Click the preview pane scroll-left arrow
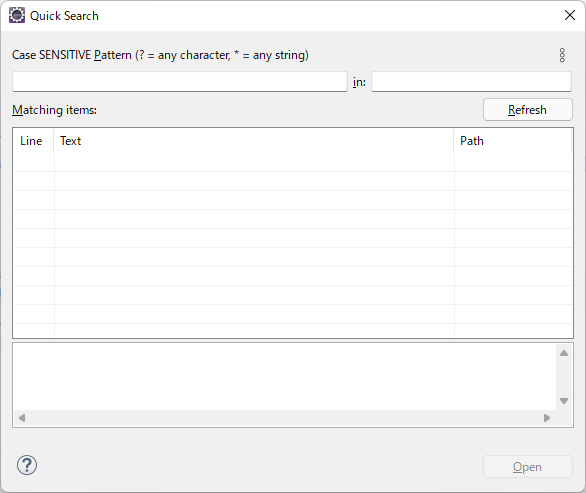This screenshot has height=493, width=586. point(22,418)
